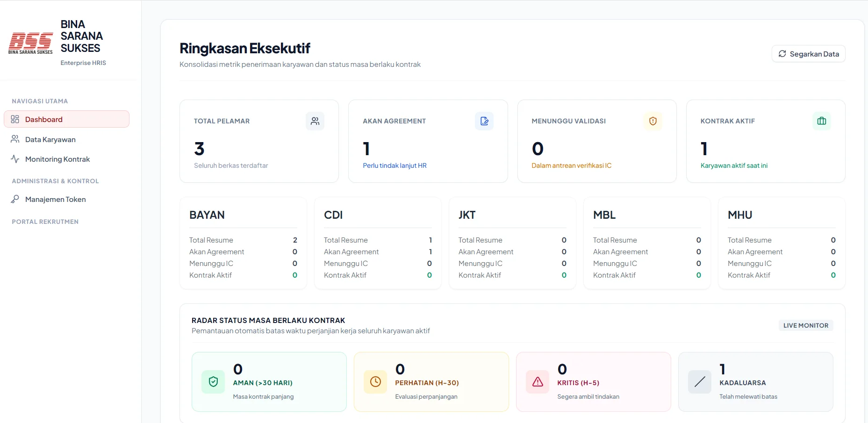Select the MBL site card heading
Image resolution: width=868 pixels, height=423 pixels.
tap(604, 215)
